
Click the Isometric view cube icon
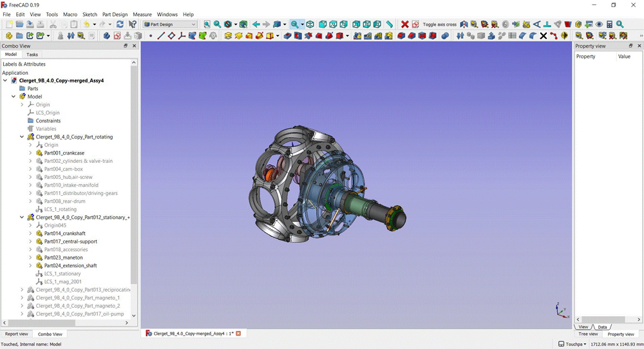click(x=310, y=24)
